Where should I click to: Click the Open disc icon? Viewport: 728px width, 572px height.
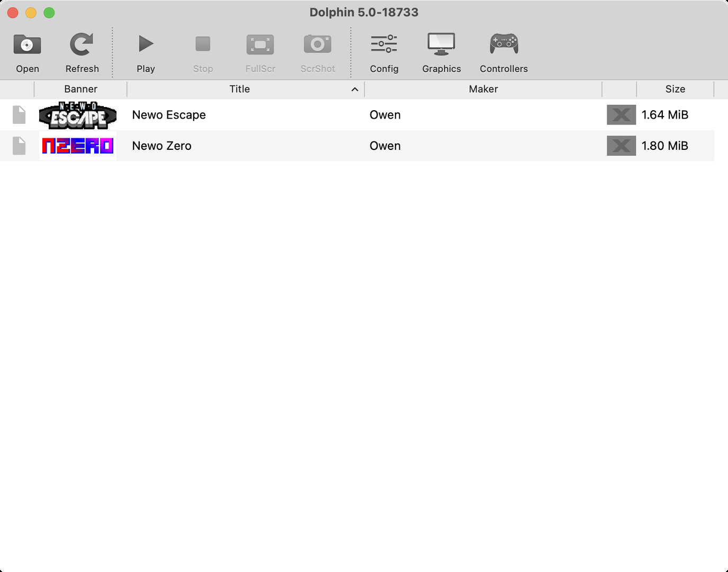pos(27,45)
